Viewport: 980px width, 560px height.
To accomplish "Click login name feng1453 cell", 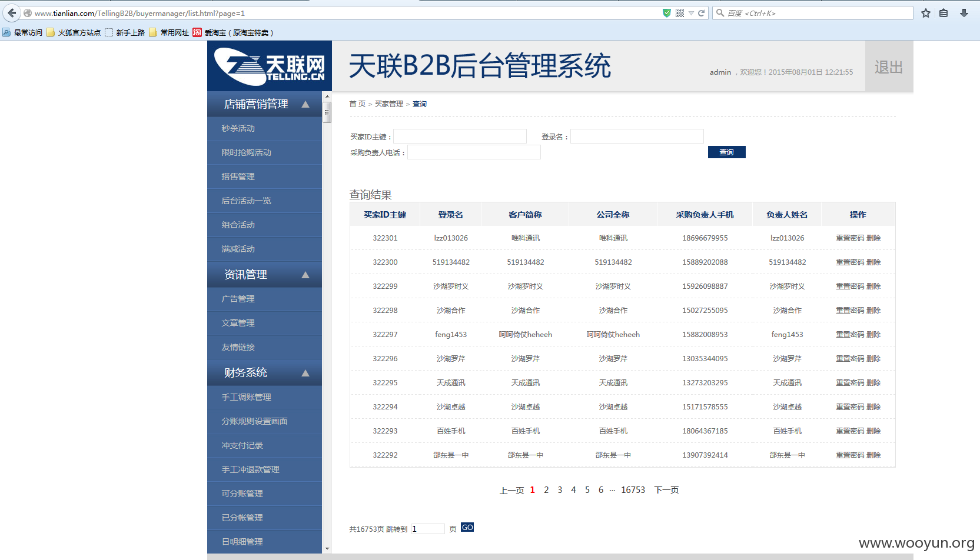I will [451, 335].
